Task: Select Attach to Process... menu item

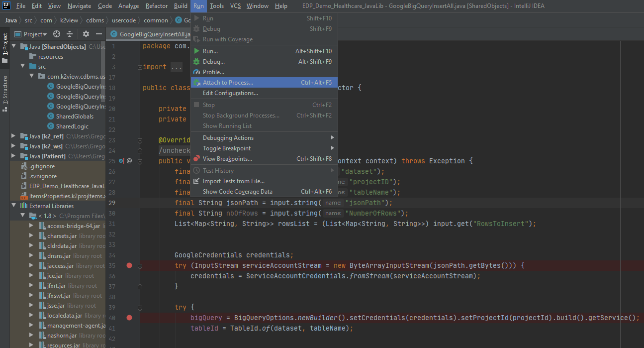Action: (x=228, y=83)
